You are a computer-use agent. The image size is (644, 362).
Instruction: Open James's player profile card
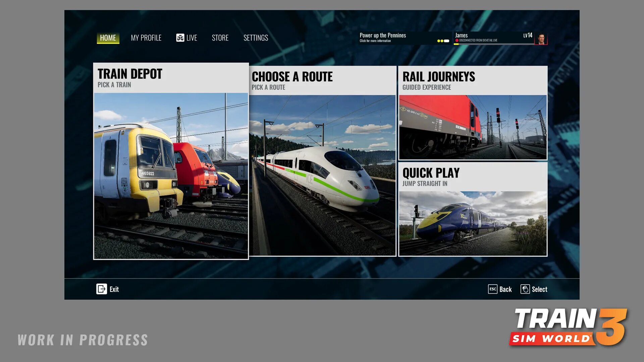(x=500, y=38)
